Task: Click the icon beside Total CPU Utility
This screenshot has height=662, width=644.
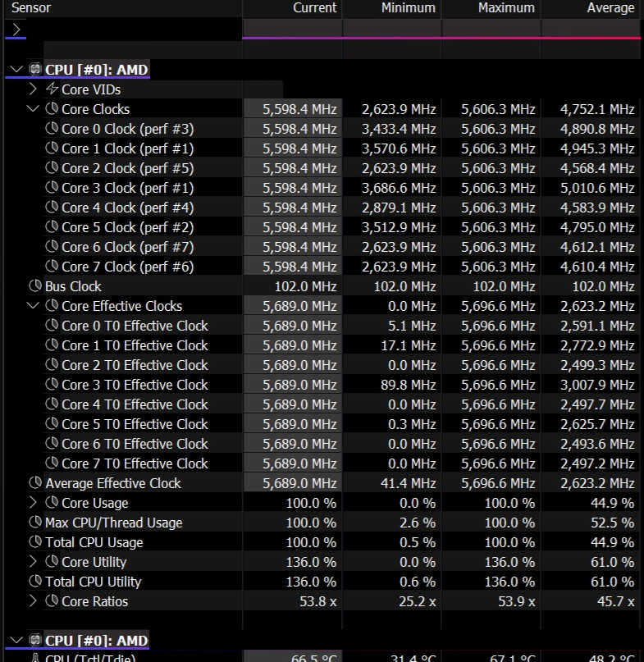Action: point(35,582)
